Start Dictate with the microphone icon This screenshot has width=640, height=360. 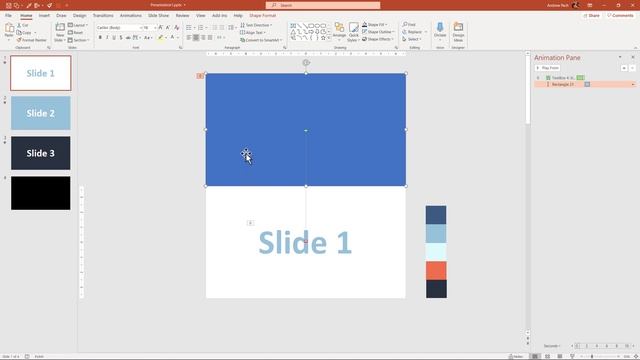click(440, 27)
